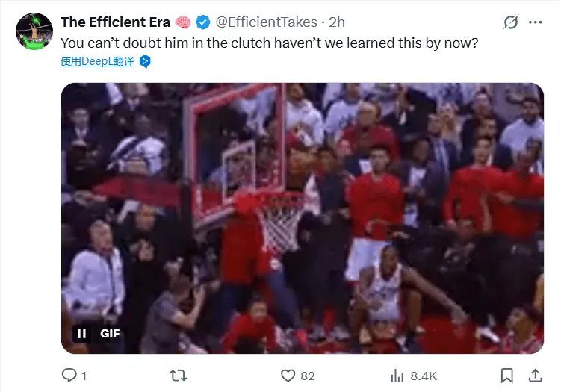View analytics via the bar chart icon
This screenshot has height=392, width=561.
(397, 376)
